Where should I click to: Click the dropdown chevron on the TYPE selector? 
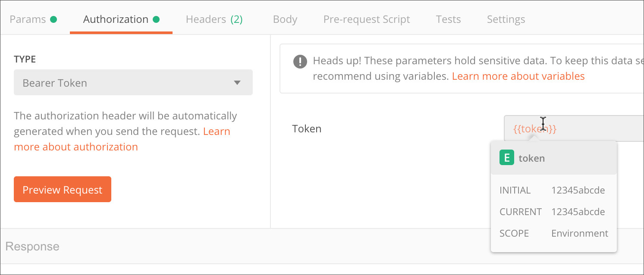coord(237,82)
